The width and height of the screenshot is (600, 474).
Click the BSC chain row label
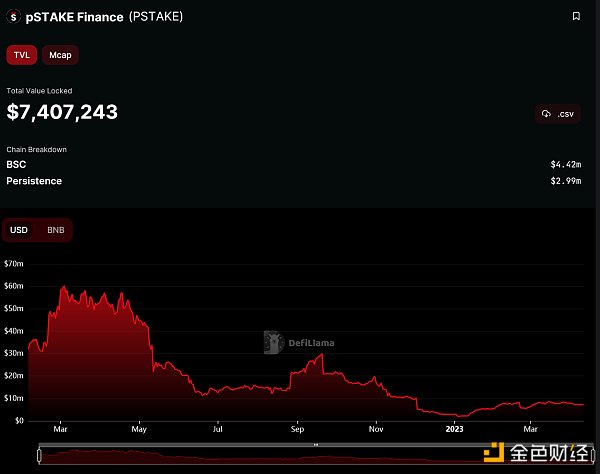click(x=16, y=165)
